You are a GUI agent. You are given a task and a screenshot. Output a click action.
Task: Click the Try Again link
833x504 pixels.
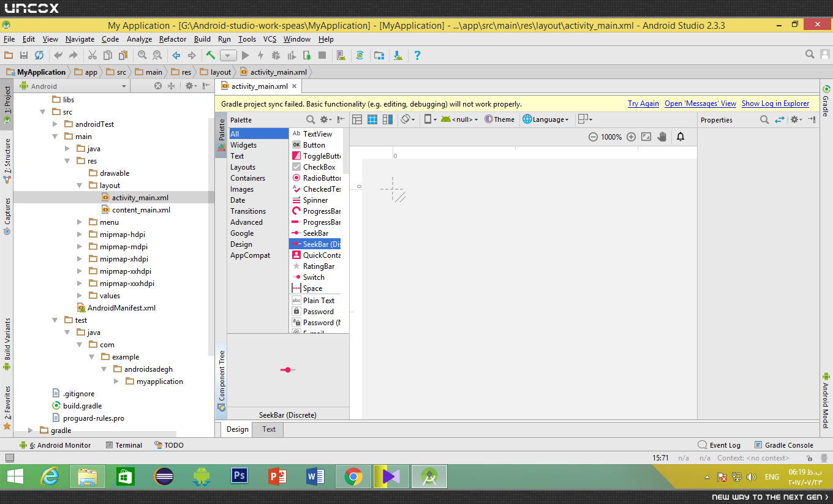(643, 103)
